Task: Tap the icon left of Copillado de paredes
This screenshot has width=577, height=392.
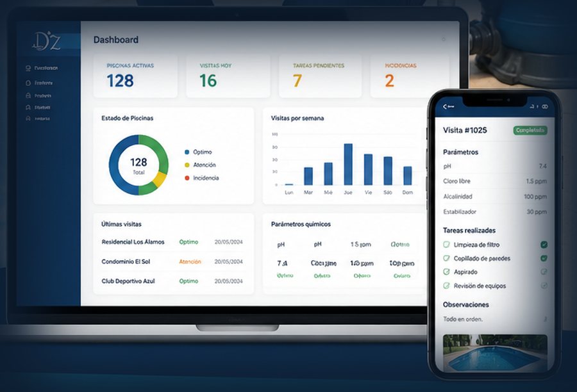Action: [x=446, y=258]
